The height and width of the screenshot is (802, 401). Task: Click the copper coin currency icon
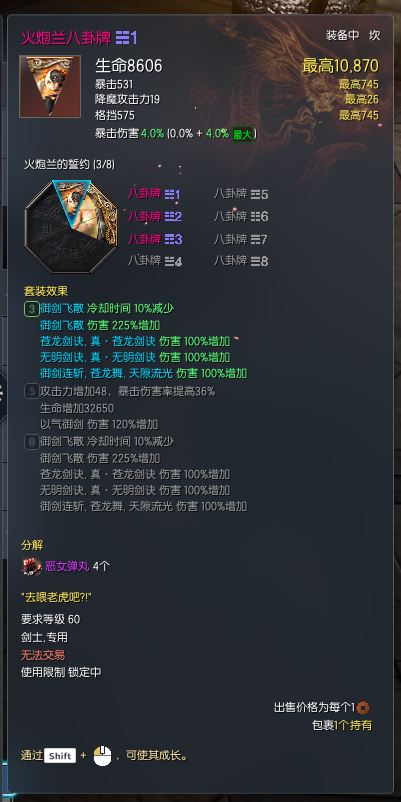(363, 708)
